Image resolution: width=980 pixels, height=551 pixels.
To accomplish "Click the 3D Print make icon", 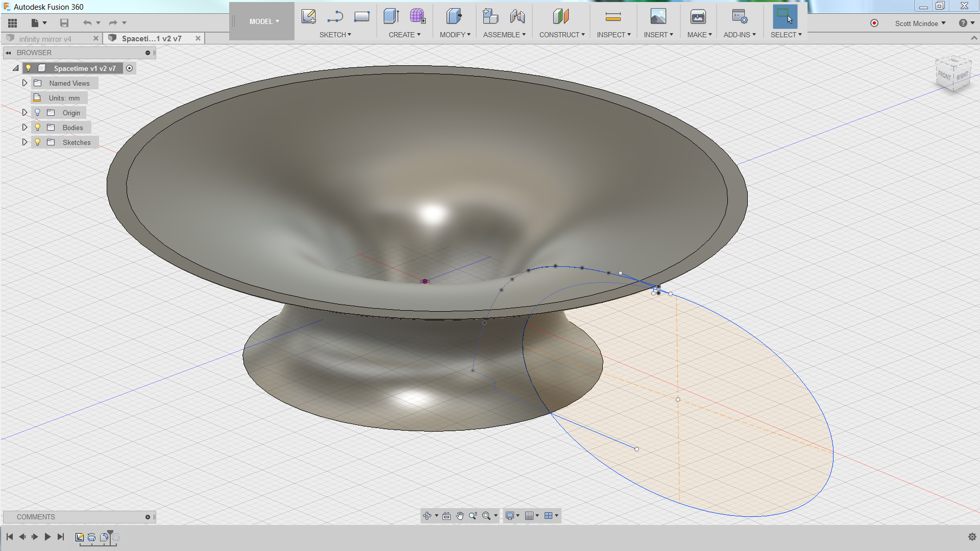I will pos(698,16).
